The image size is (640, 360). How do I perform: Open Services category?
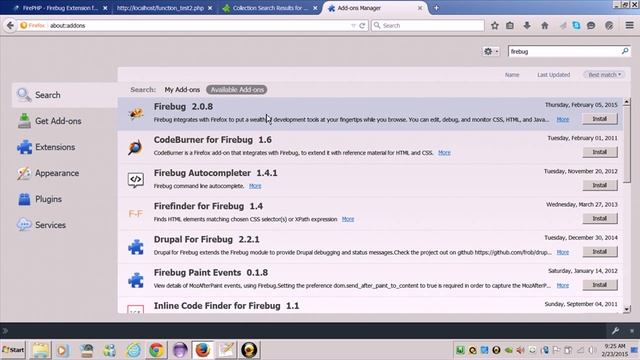64,225
